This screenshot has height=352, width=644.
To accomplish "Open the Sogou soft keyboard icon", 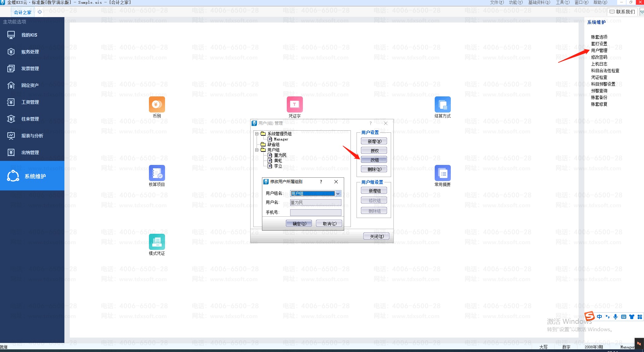I will tap(624, 317).
